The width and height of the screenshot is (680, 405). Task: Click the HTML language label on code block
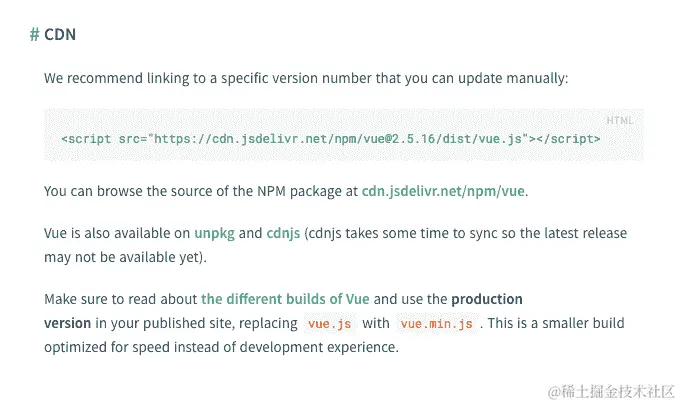[620, 121]
